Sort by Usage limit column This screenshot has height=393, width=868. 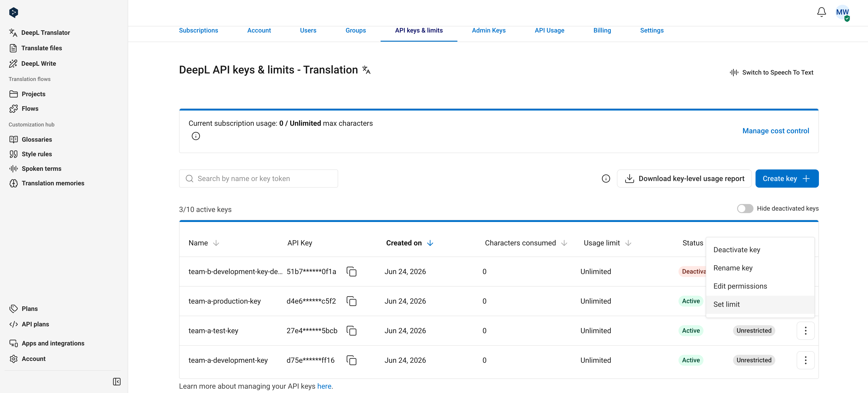608,243
